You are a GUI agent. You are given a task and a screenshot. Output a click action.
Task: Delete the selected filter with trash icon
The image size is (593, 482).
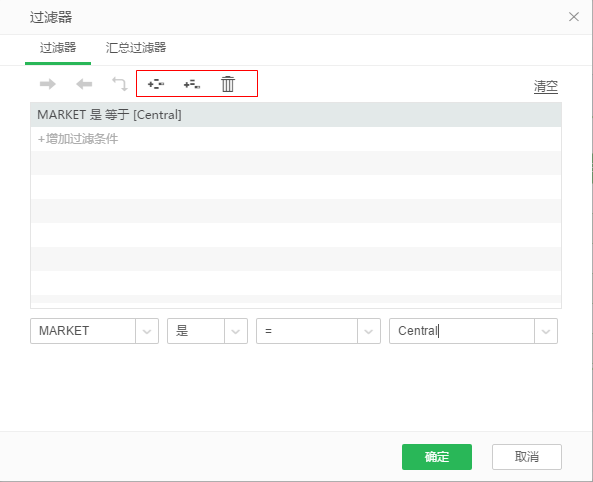tap(228, 84)
